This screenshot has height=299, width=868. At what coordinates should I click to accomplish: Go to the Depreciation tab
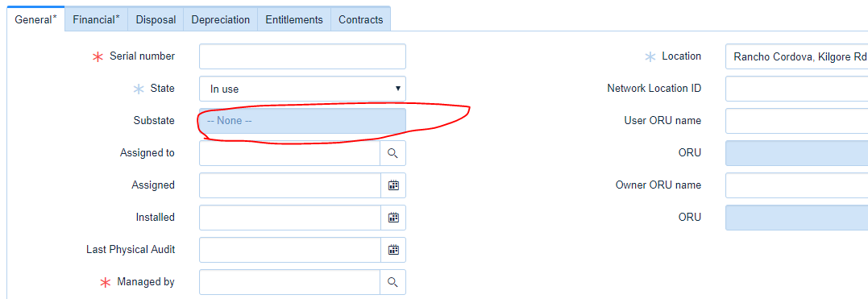pos(220,19)
